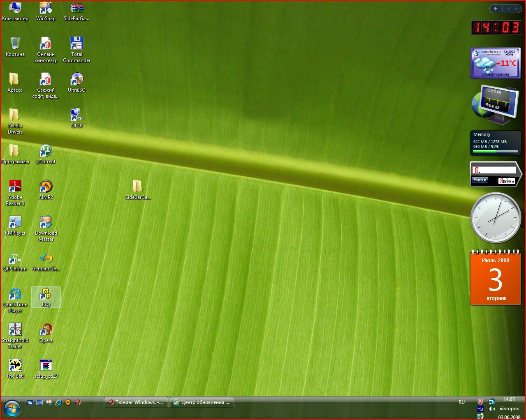Click the red security shield tray icon
526x420 pixels.
point(480,402)
